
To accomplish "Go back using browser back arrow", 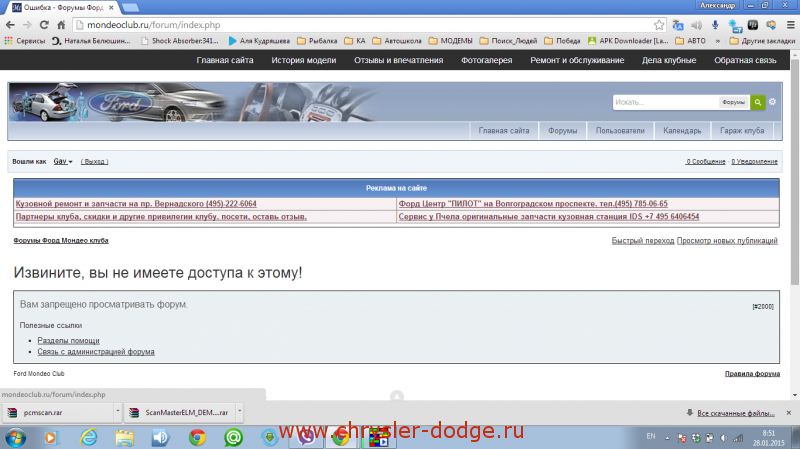I will click(x=10, y=24).
